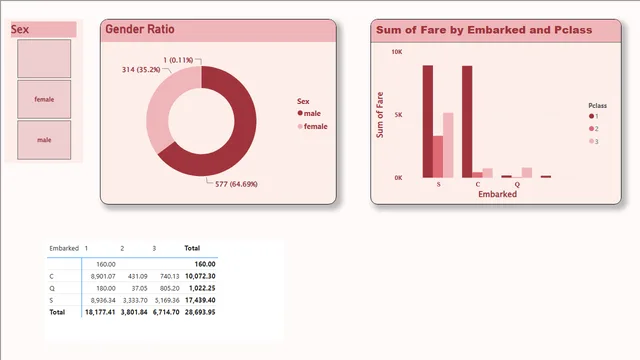Click the 577 (64.69%) data label
Image resolution: width=640 pixels, height=360 pixels.
pos(236,184)
